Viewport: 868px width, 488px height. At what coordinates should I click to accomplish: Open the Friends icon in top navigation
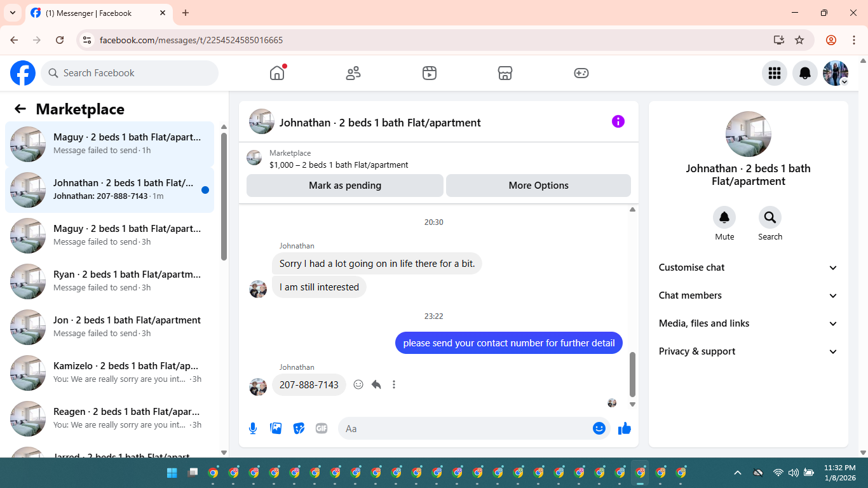coord(353,73)
